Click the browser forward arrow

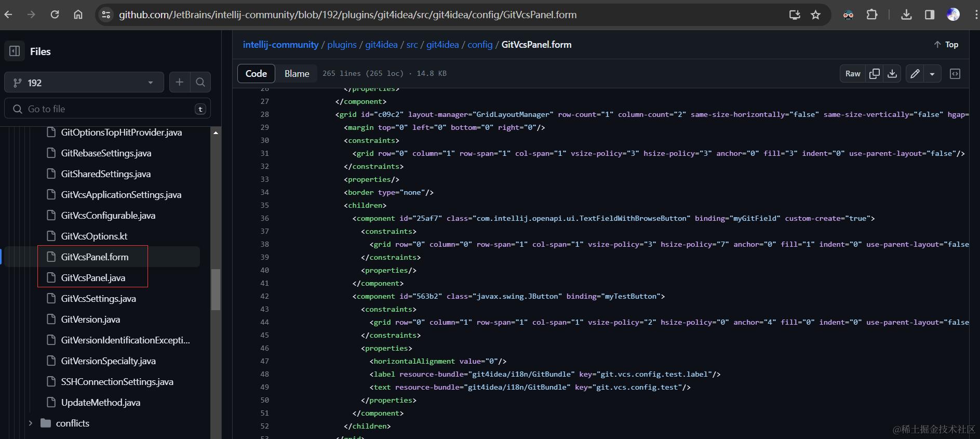(31, 15)
